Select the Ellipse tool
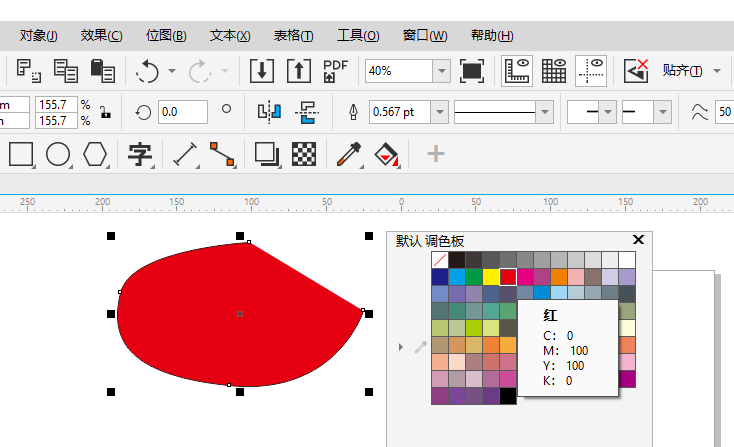 click(58, 154)
